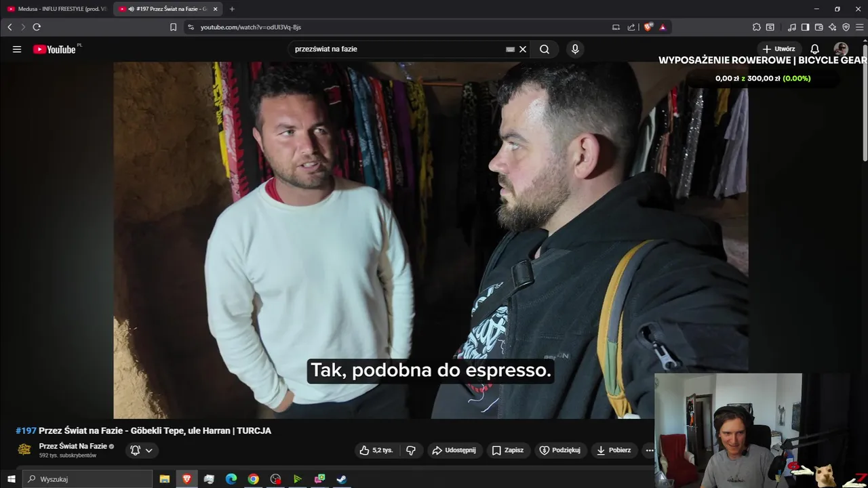Open the Przez Świat Na Fazie channel name
Viewport: 868px width, 488px height.
73,446
